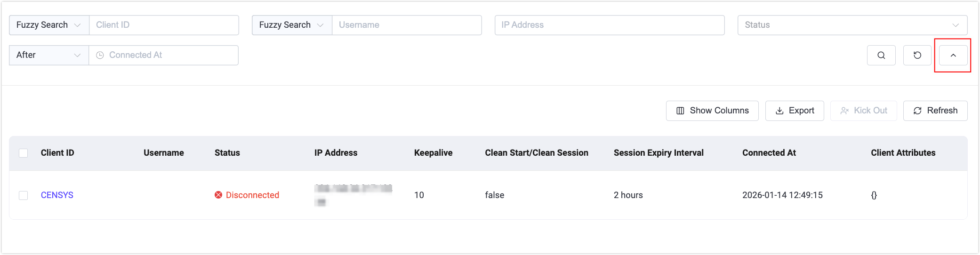This screenshot has width=980, height=255.
Task: Click the Kick Out button
Action: click(864, 111)
